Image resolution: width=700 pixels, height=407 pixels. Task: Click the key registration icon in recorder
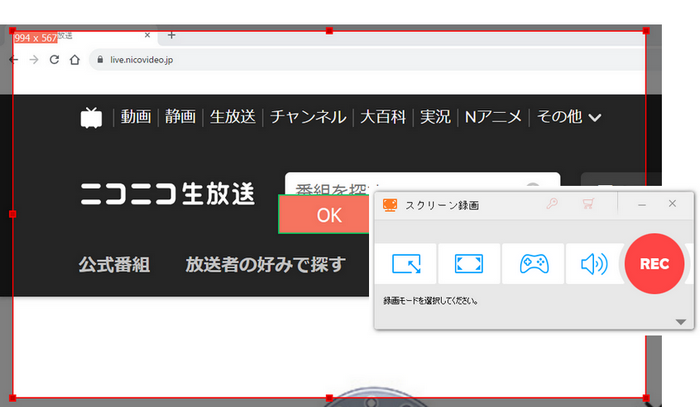[552, 204]
